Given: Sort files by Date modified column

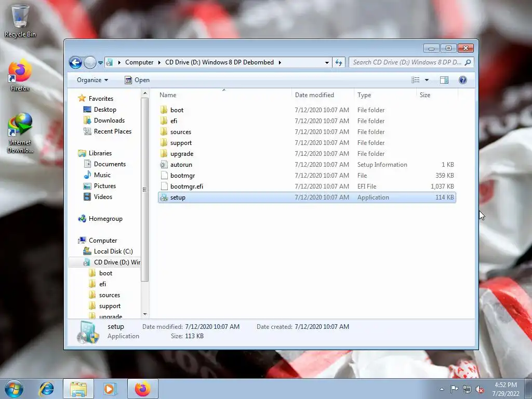Looking at the screenshot, I should 323,95.
